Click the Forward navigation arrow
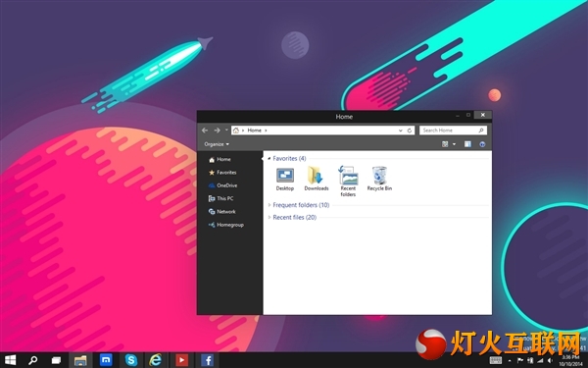588x368 pixels. pyautogui.click(x=217, y=131)
